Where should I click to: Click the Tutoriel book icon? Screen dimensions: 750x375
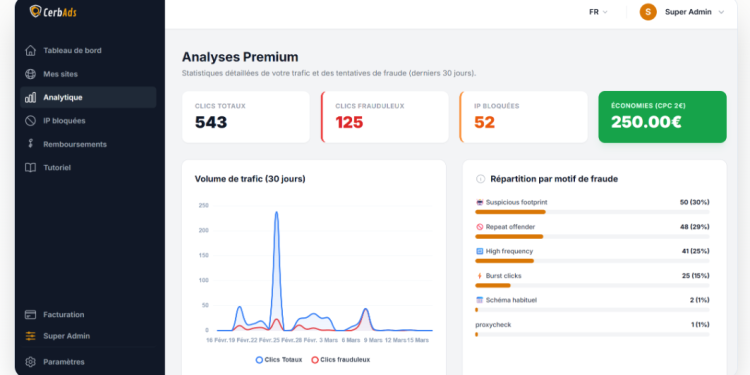(30, 167)
